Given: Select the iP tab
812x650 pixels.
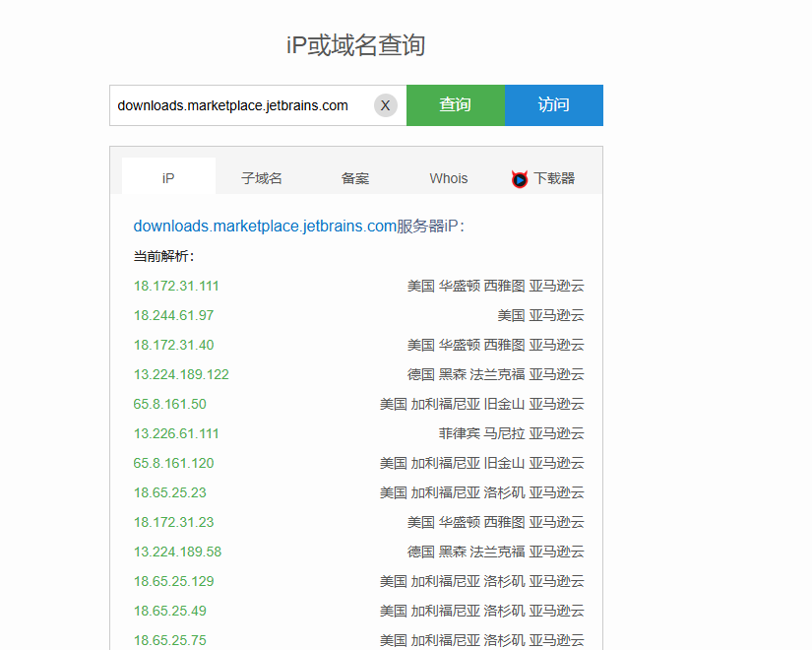Looking at the screenshot, I should point(168,176).
